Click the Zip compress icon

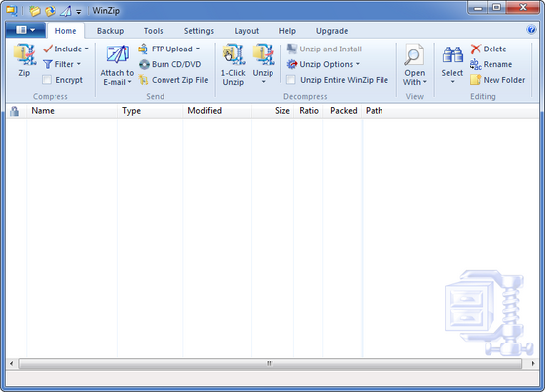pyautogui.click(x=25, y=54)
